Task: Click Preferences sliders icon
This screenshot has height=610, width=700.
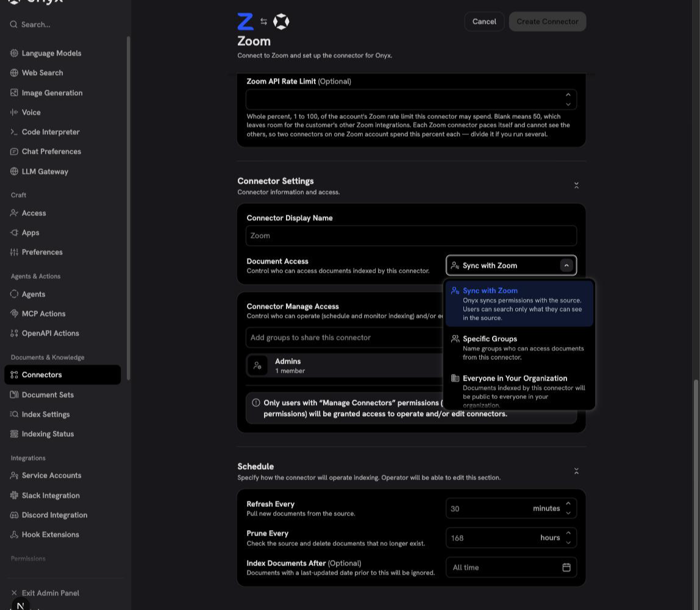Action: (14, 253)
